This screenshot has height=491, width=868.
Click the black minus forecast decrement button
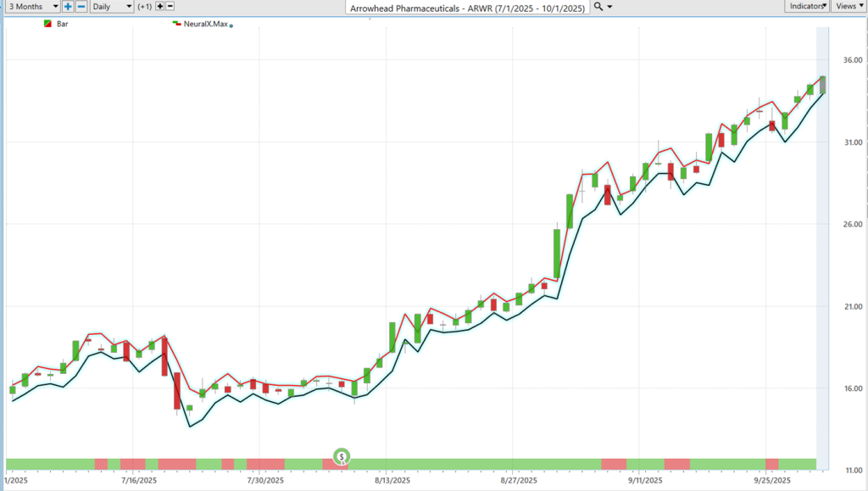[x=171, y=7]
